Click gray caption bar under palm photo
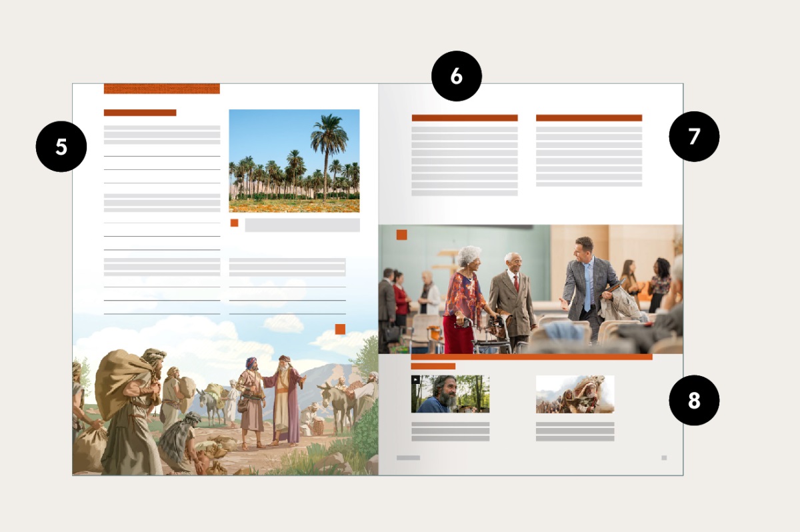Image resolution: width=800 pixels, height=532 pixels. (302, 225)
